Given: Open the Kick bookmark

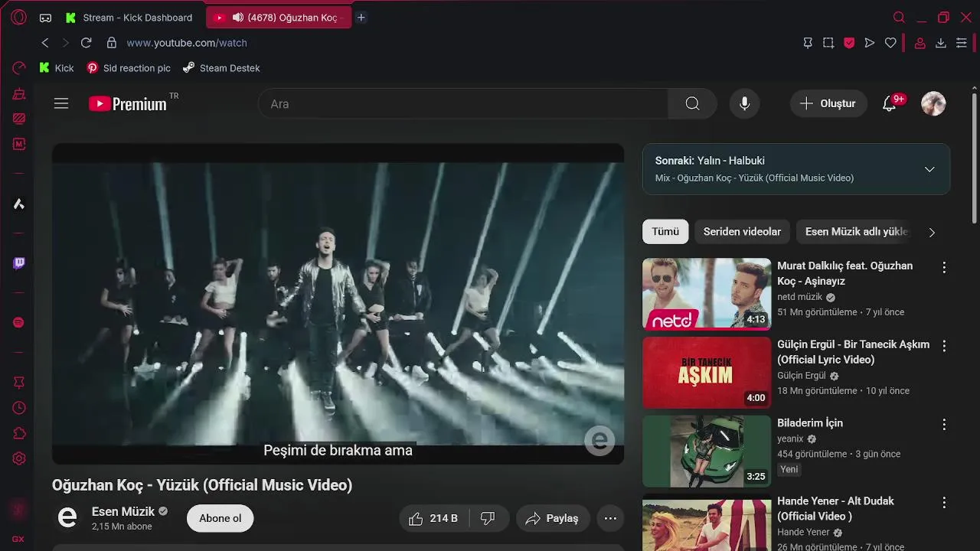Looking at the screenshot, I should [57, 68].
